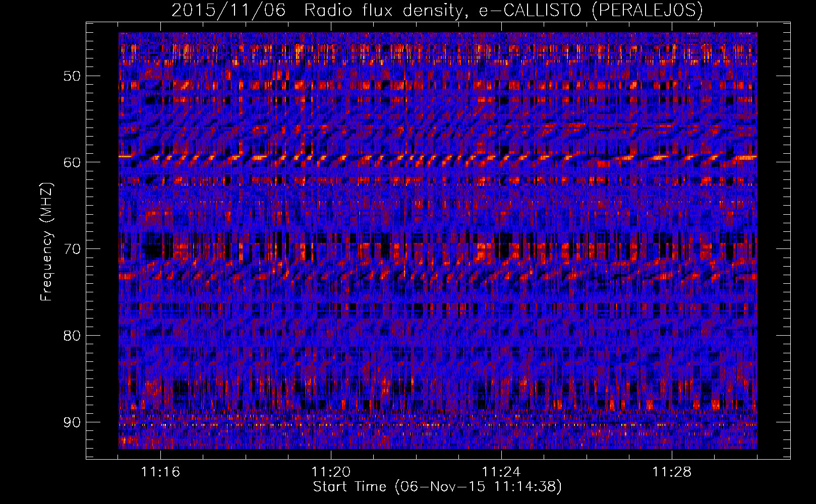Click the 90 MHz frequency tick label
Screen dimensions: 816x504
72,422
